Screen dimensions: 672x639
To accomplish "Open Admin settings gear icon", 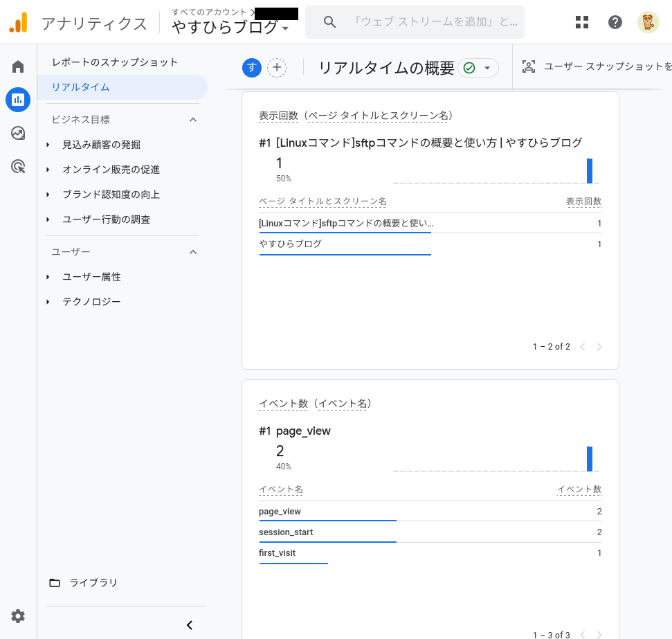I will 18,615.
